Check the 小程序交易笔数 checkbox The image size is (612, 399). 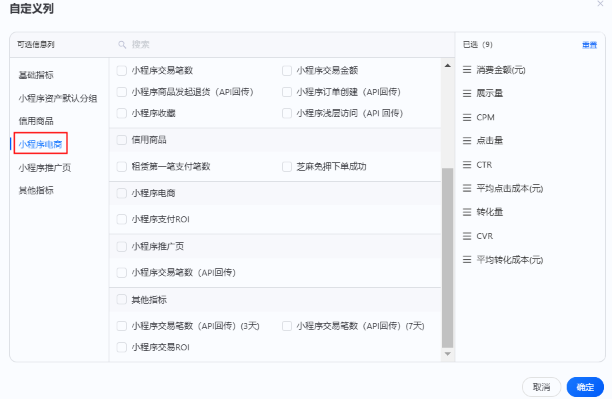[122, 71]
